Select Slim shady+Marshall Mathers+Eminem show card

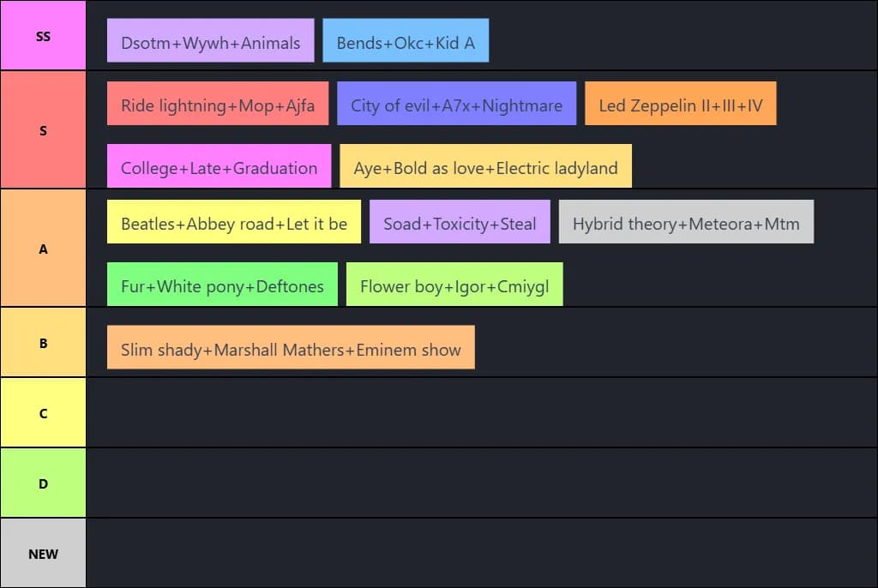[x=291, y=348]
